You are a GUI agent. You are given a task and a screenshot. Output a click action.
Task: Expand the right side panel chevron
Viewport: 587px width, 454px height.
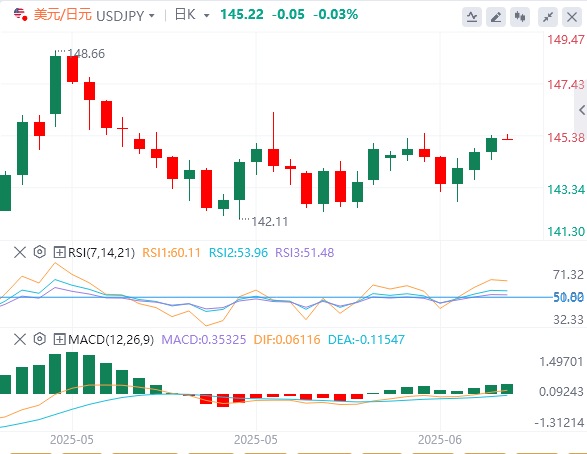[x=581, y=110]
